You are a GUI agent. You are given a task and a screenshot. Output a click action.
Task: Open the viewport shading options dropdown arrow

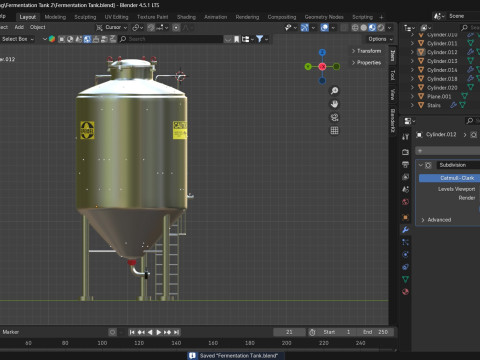tap(389, 28)
